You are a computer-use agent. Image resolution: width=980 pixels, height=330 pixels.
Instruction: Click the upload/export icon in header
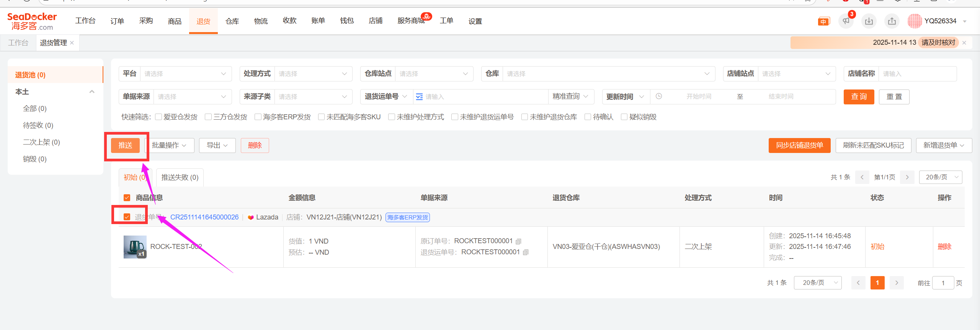[x=892, y=21]
